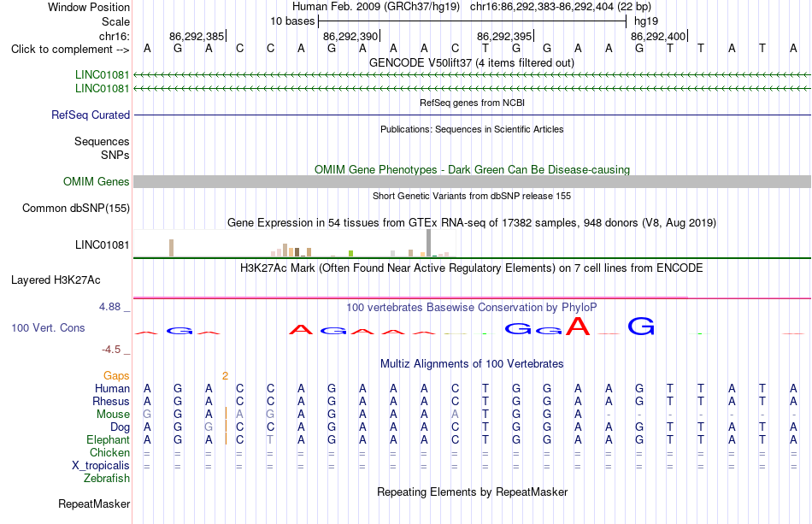Click the large blue G in PhyloP conservation logo
This screenshot has height=524, width=812.
click(641, 327)
